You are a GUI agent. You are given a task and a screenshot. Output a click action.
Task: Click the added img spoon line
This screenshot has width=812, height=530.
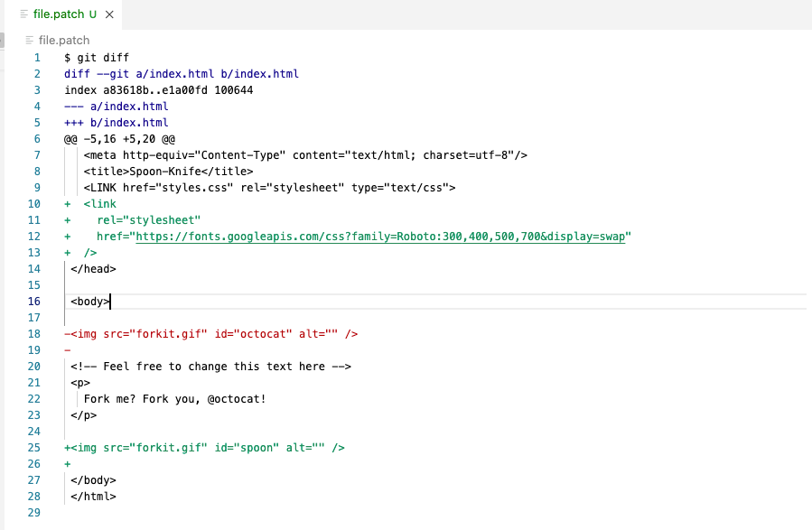pos(204,448)
